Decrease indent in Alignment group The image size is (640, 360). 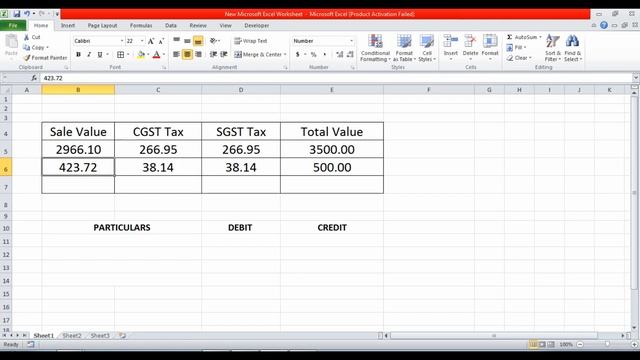point(213,54)
